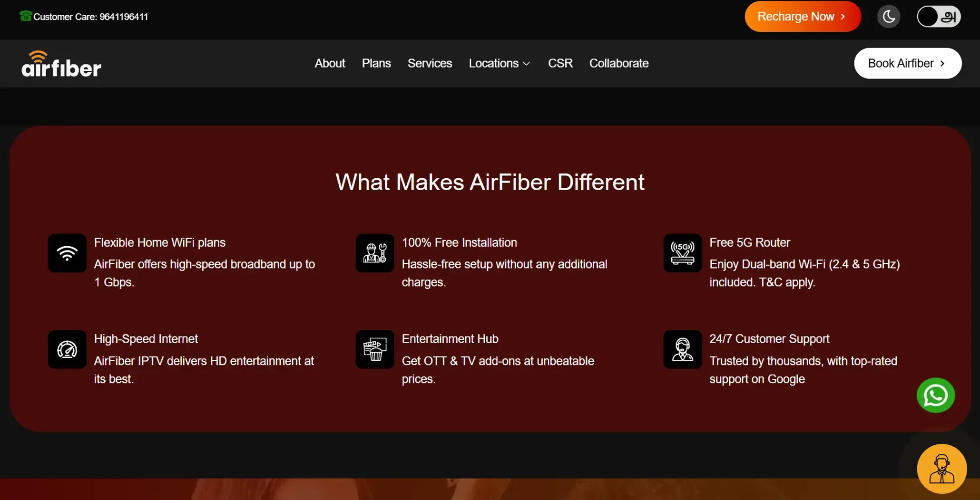
Task: Go to the Plans page
Action: click(x=376, y=63)
